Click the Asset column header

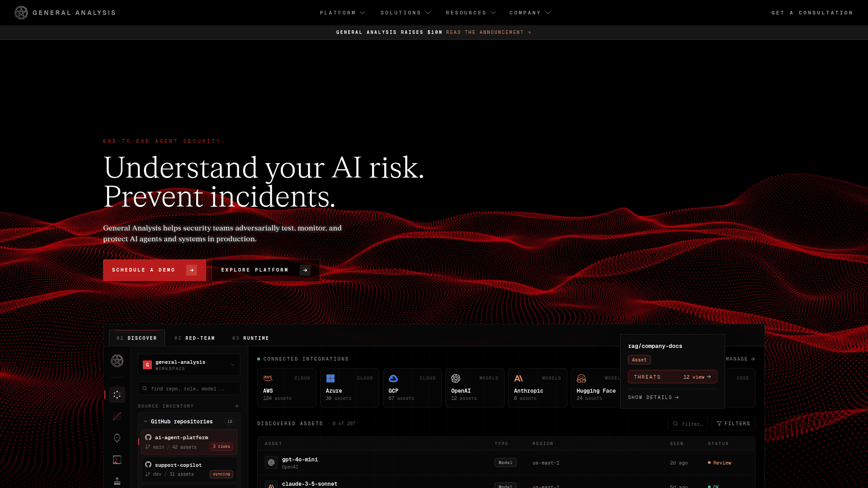tap(274, 444)
